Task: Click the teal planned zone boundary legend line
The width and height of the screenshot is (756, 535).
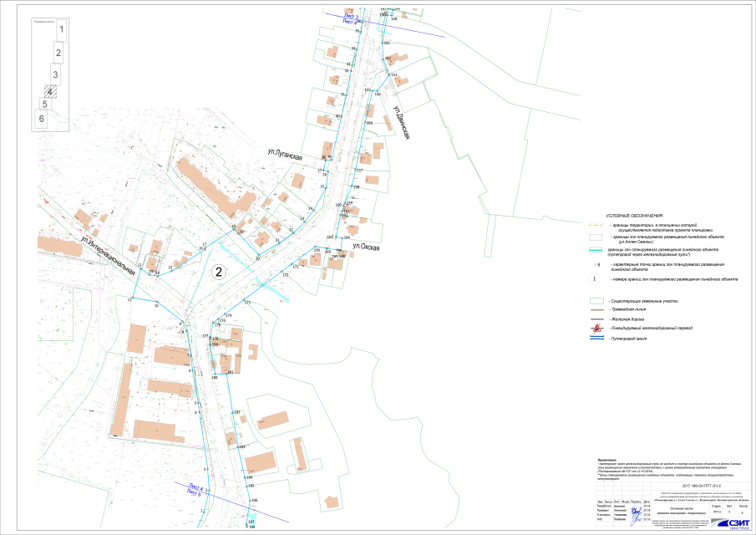Action: point(596,250)
